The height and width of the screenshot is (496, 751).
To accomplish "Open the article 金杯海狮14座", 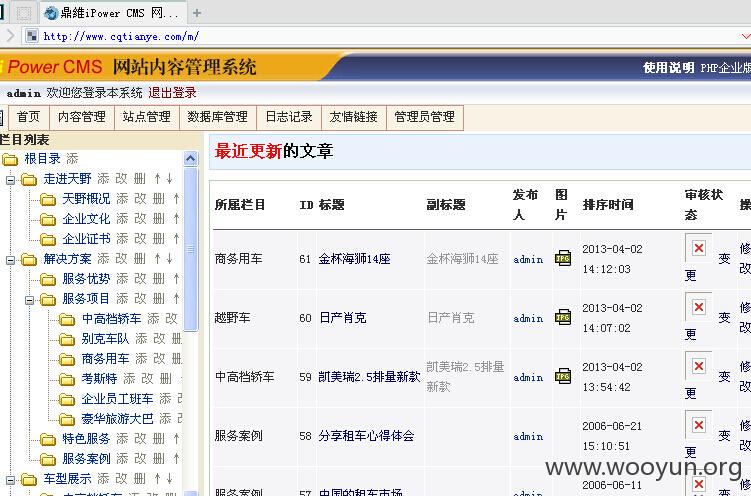I will (354, 259).
